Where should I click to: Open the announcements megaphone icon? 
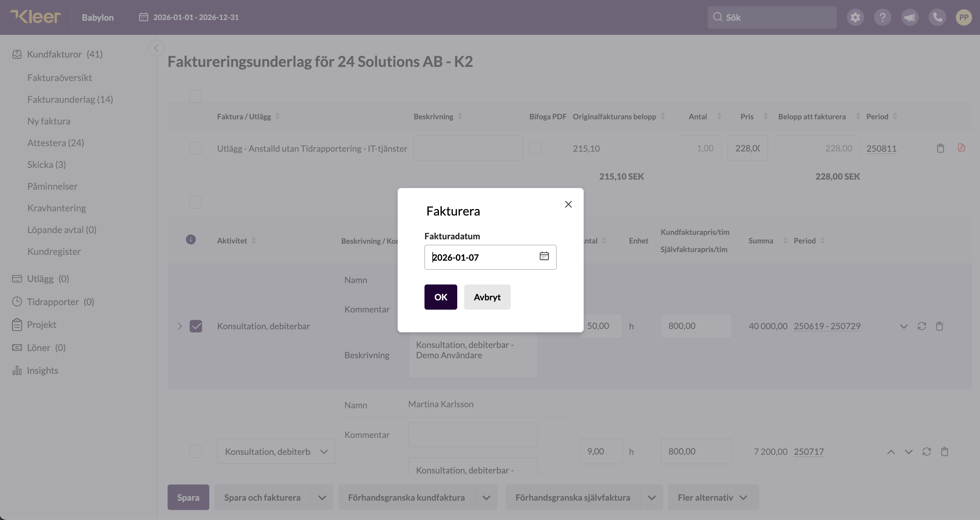(x=910, y=18)
